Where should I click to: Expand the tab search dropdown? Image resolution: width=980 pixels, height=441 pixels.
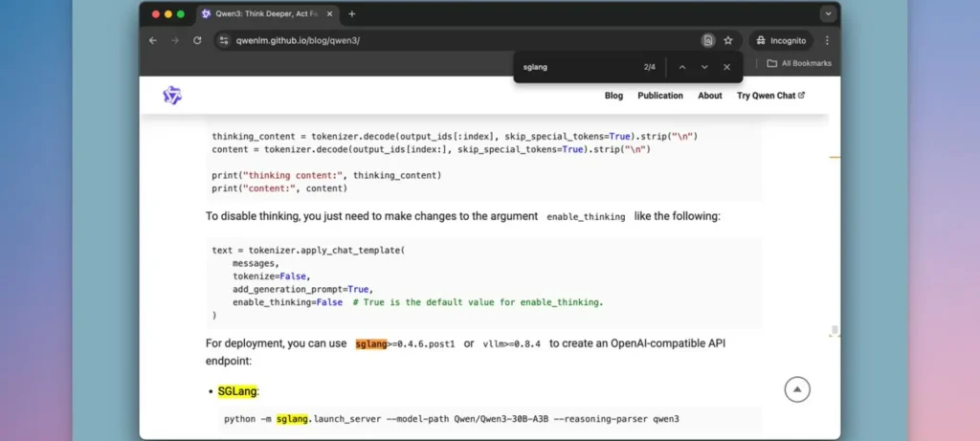[828, 13]
